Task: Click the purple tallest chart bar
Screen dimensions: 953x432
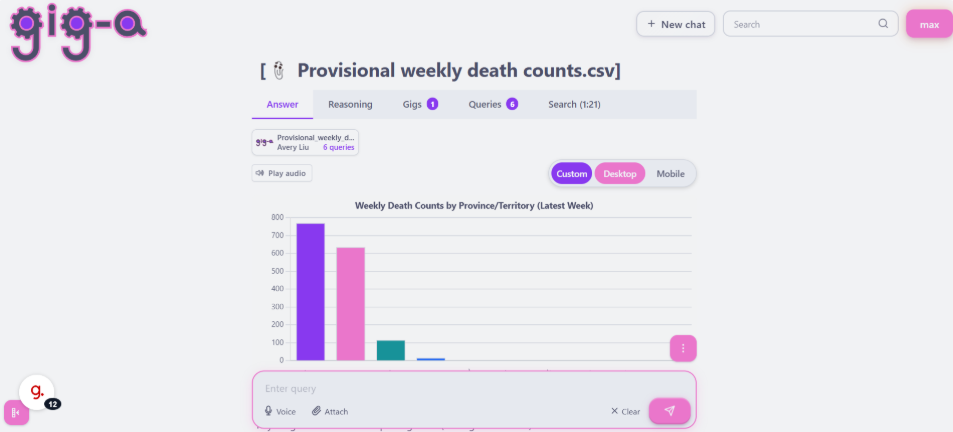Action: tap(311, 292)
